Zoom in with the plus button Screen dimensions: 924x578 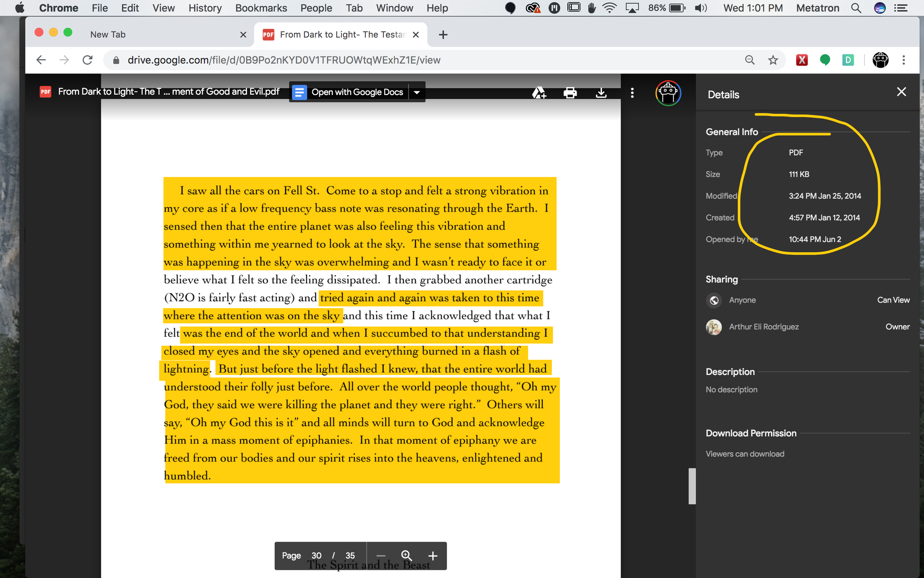(x=432, y=555)
